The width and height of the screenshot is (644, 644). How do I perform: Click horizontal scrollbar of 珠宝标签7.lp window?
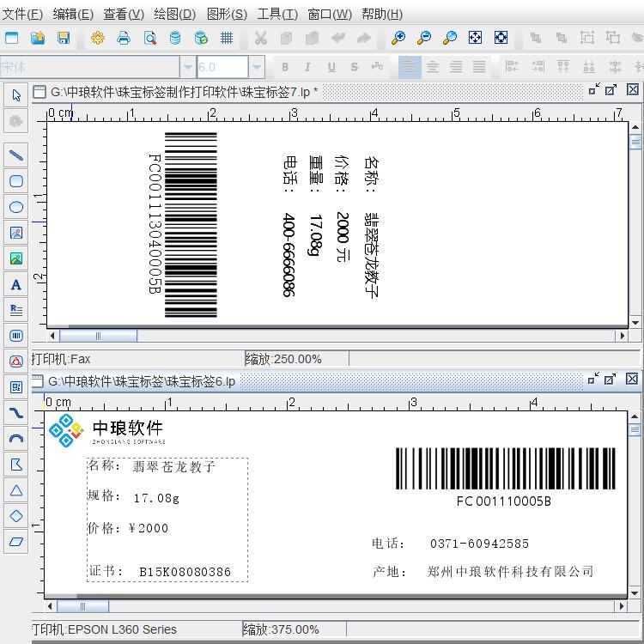point(343,336)
